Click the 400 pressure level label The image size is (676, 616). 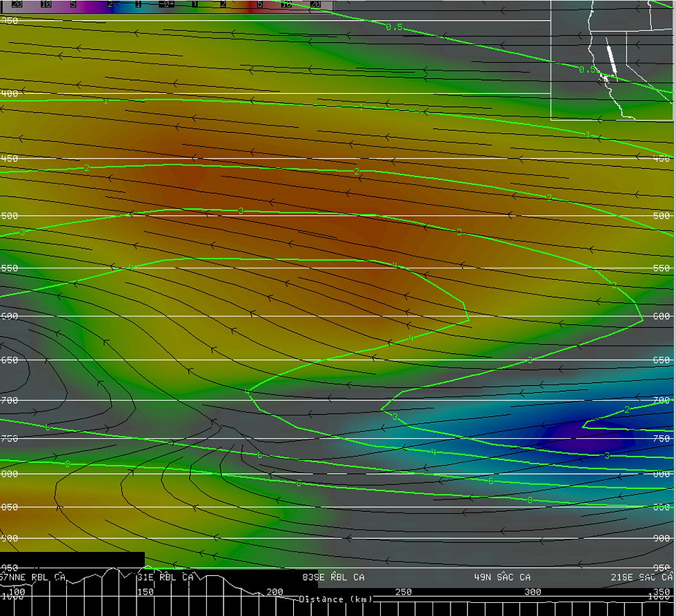(9, 94)
